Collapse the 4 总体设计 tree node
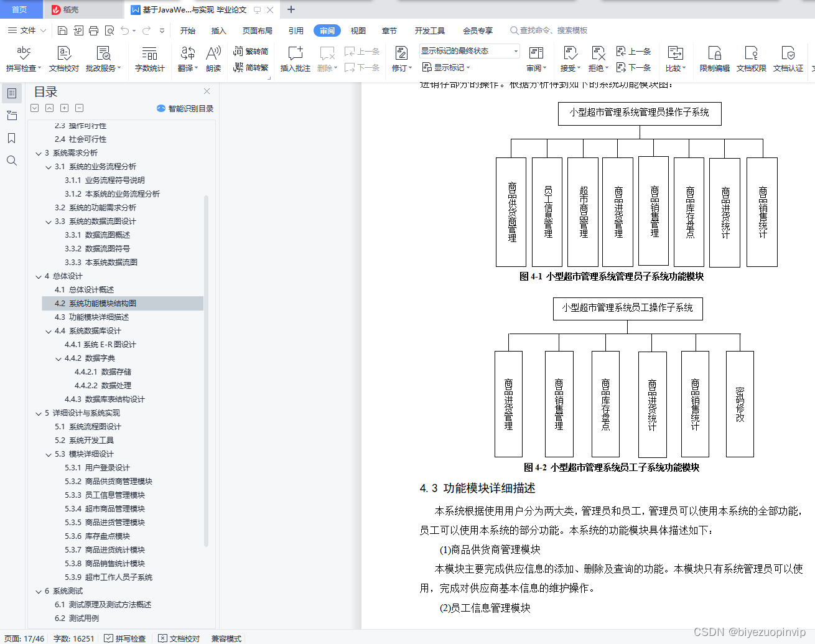Screen dimensions: 815x644 [x=39, y=276]
